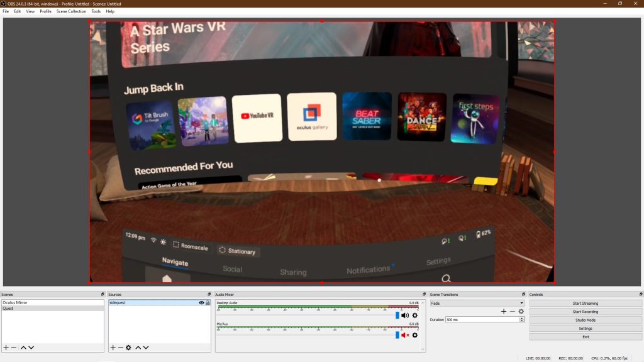Float the Sources dock with its pop-out icon

coord(209,294)
